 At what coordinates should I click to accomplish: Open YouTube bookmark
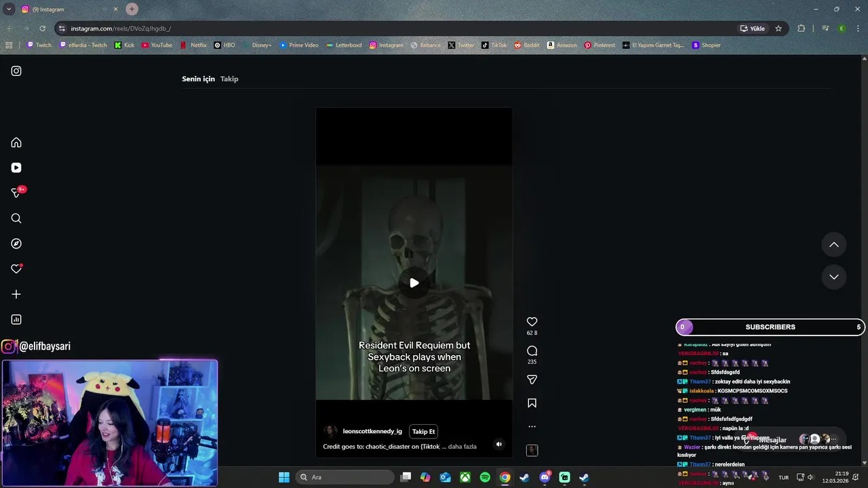pyautogui.click(x=157, y=45)
